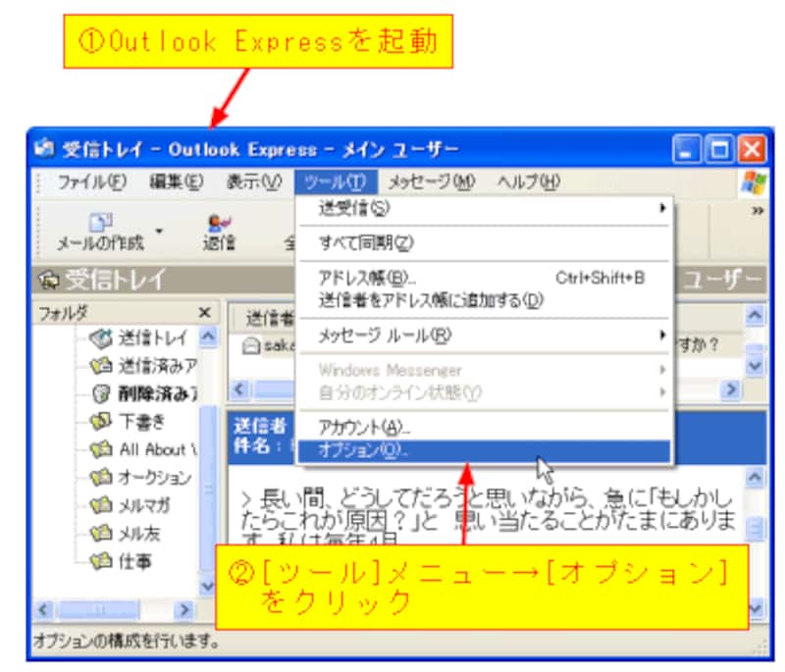Image resolution: width=785 pixels, height=672 pixels.
Task: Close the フォルダ pane with the X
Action: 204,313
